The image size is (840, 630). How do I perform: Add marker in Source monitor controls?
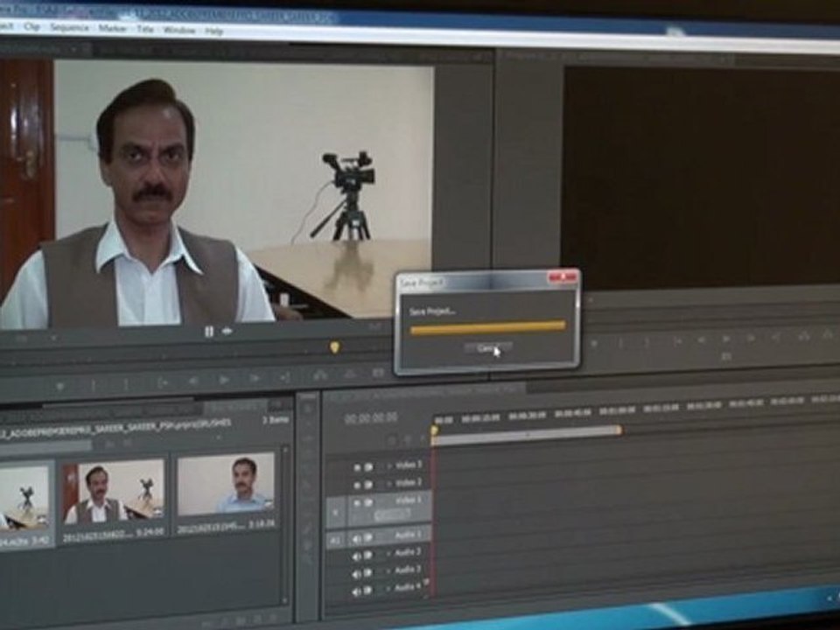click(x=60, y=386)
